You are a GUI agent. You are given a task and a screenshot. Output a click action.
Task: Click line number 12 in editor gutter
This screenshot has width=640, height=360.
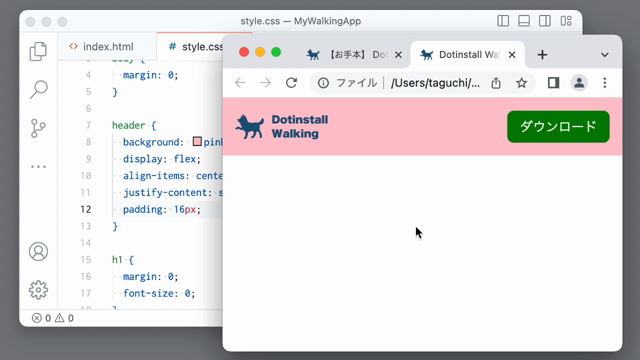click(86, 209)
